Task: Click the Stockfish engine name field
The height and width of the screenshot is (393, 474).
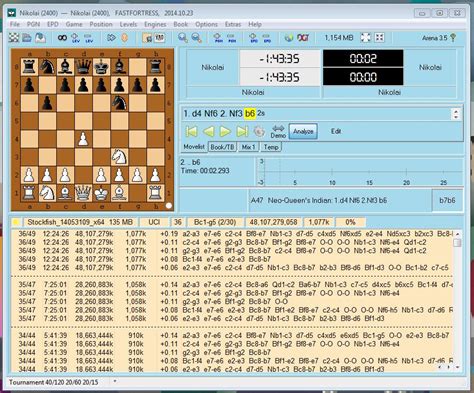Action: (80, 222)
